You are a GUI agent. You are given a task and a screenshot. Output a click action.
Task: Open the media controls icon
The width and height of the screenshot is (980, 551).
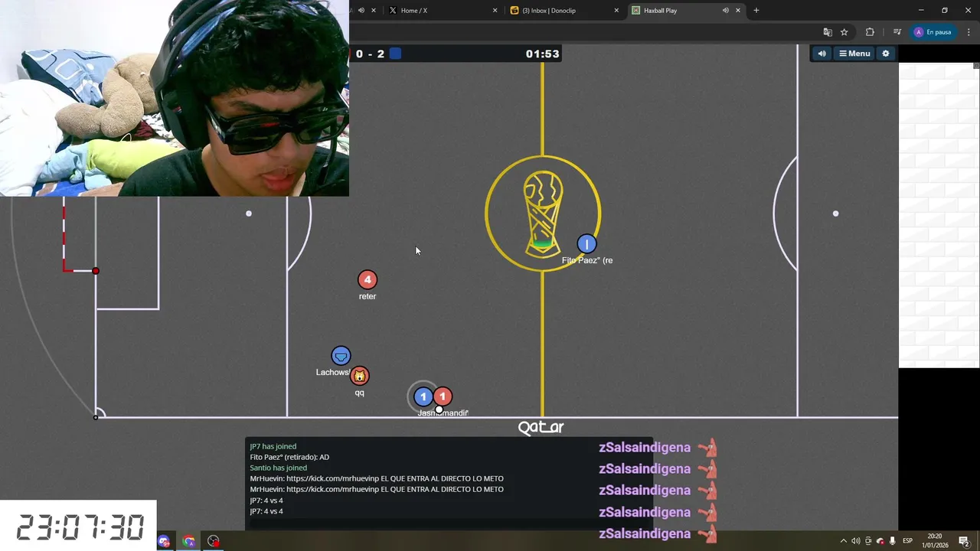coord(897,32)
